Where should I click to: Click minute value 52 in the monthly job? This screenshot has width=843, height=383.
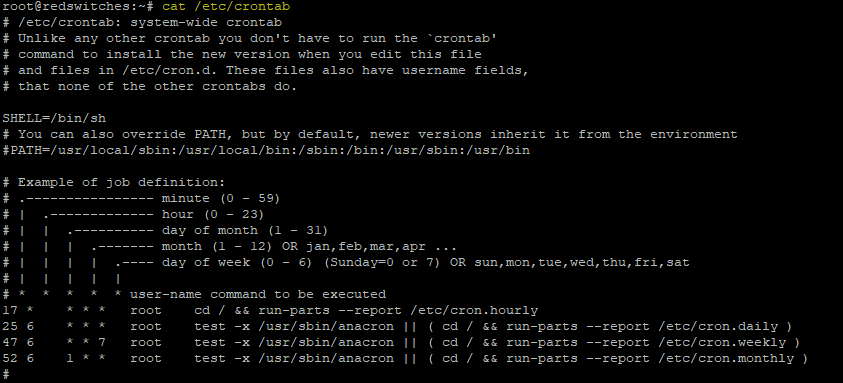point(10,358)
